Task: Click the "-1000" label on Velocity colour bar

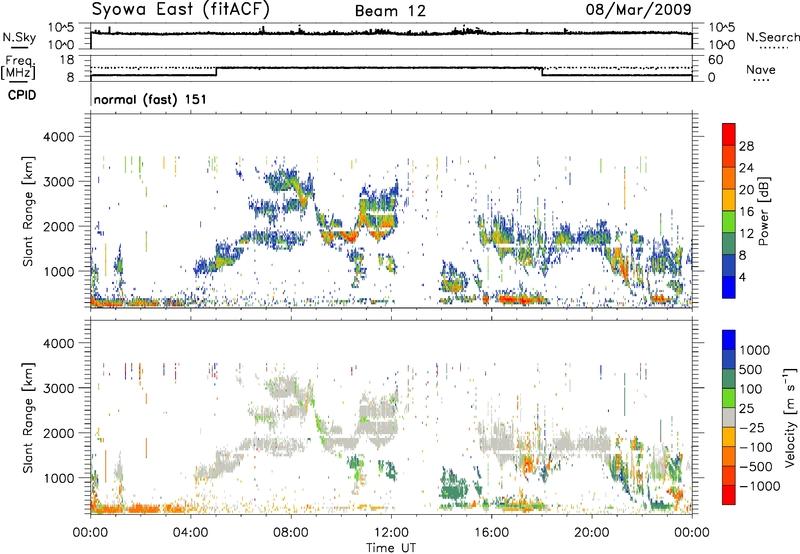Action: tap(760, 486)
